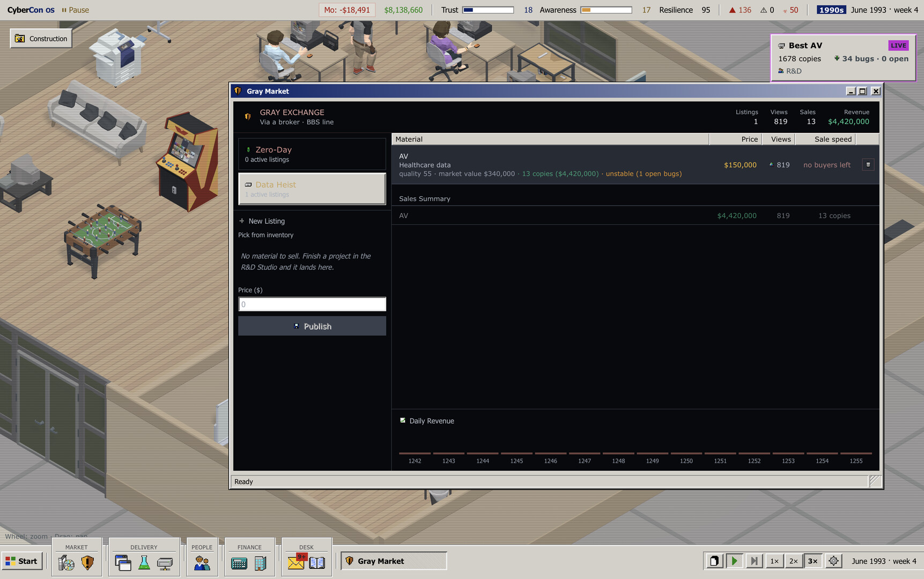Click the 1990s era badge
This screenshot has height=579, width=924.
pos(831,10)
